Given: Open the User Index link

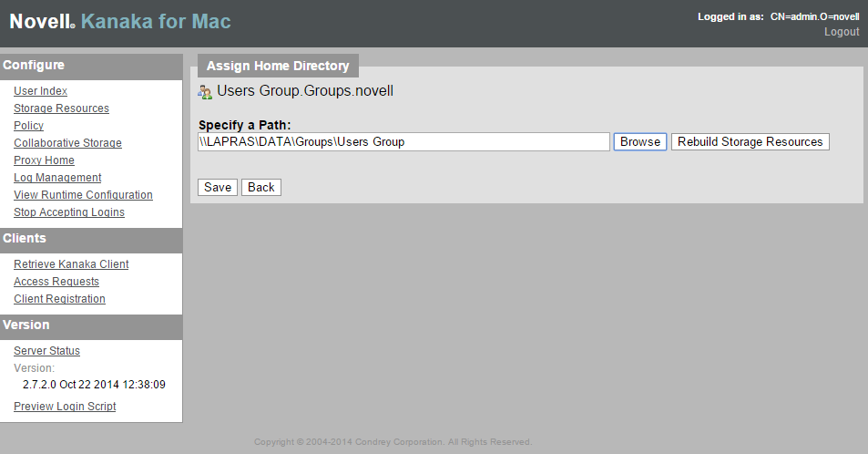Looking at the screenshot, I should click(x=40, y=91).
